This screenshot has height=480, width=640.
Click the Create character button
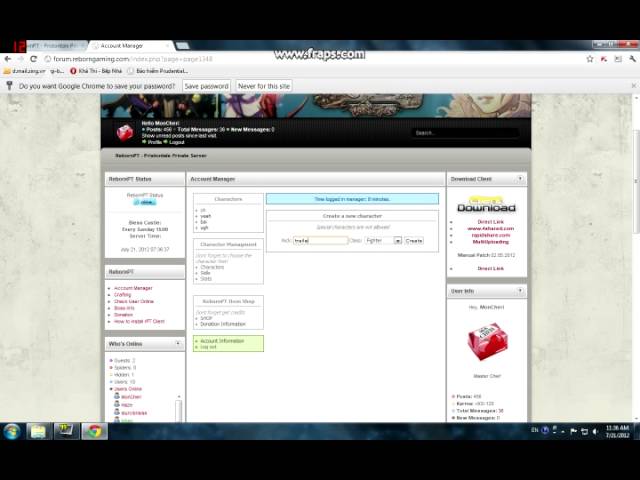click(414, 240)
